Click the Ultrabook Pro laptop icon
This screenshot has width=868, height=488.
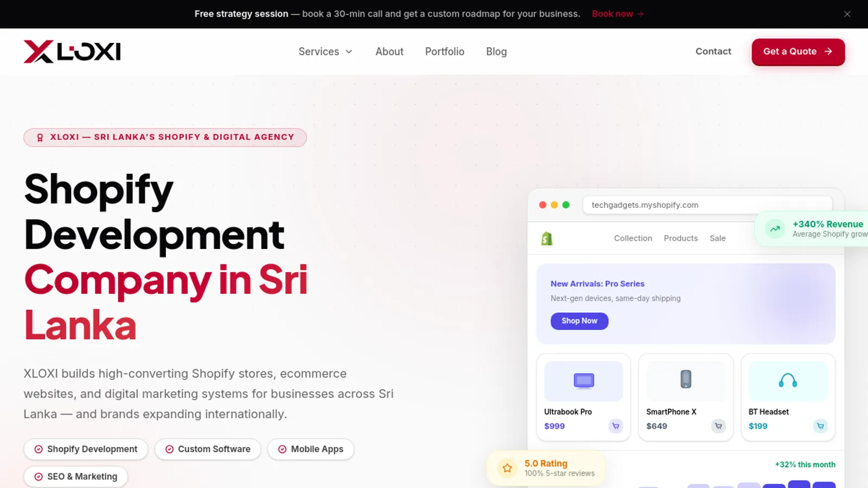[x=584, y=381]
